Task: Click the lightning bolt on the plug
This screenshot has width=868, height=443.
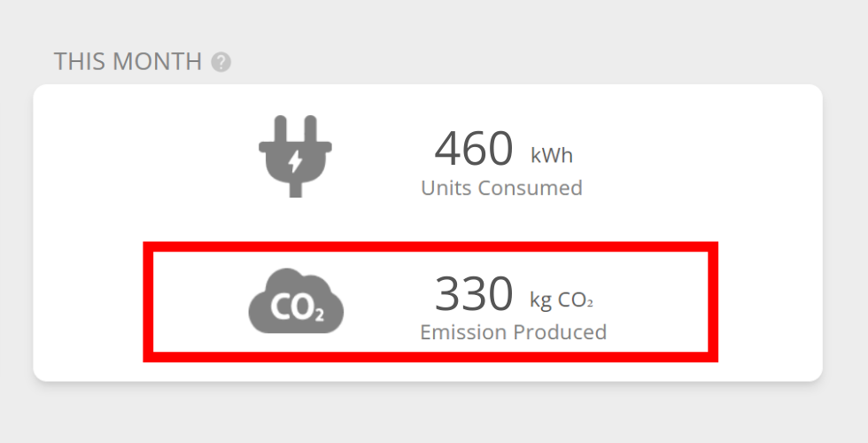Action: (x=296, y=160)
